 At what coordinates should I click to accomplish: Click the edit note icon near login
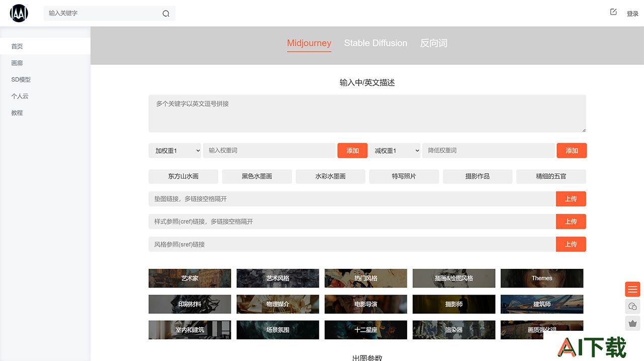[613, 12]
